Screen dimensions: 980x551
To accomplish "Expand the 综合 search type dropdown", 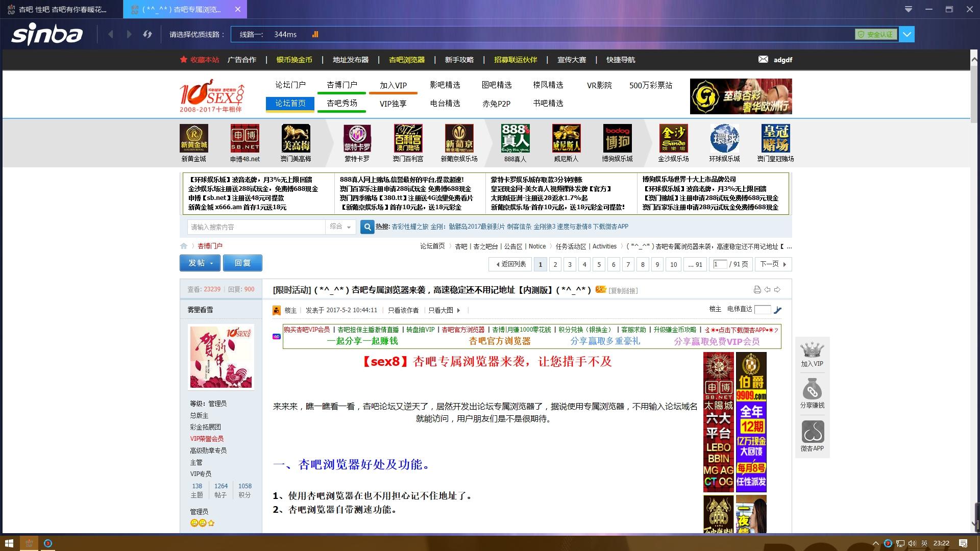I will coord(340,227).
